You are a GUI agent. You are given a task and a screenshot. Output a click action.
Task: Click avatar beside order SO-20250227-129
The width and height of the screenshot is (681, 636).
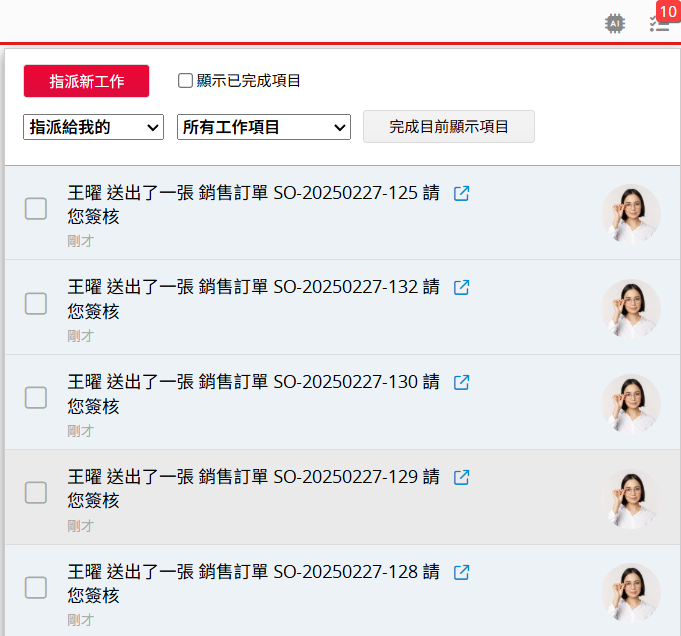tap(630, 497)
